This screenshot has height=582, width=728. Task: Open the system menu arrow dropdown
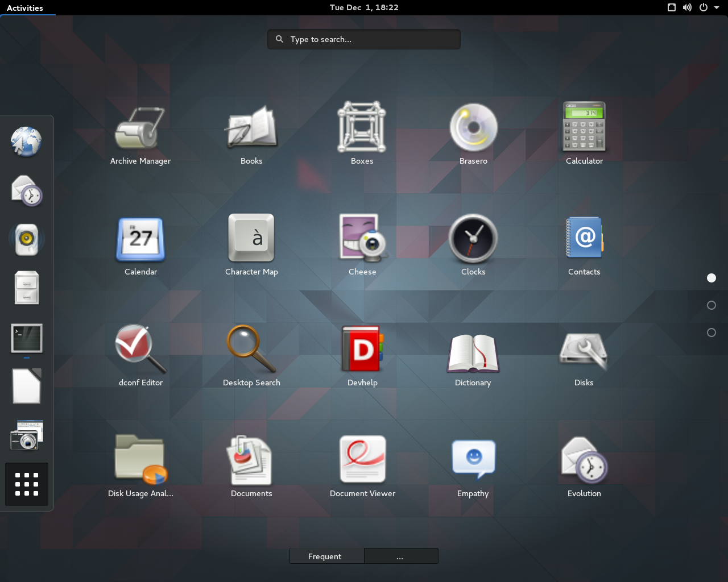[717, 7]
